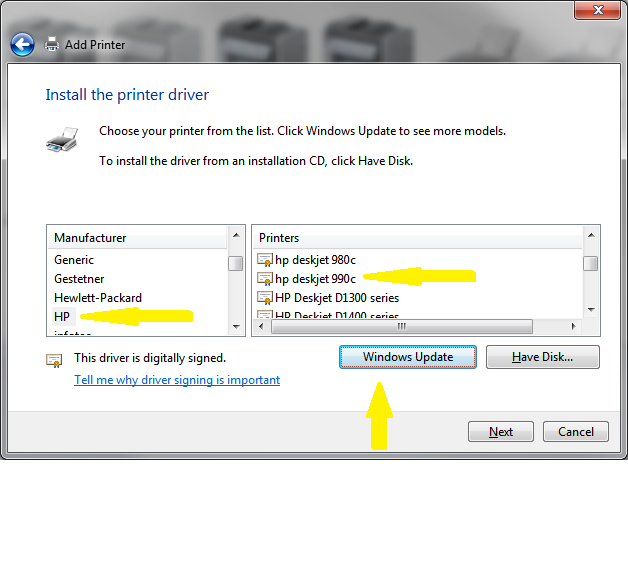This screenshot has width=628, height=585.
Task: Click the Add Printer title printer icon
Action: point(52,44)
